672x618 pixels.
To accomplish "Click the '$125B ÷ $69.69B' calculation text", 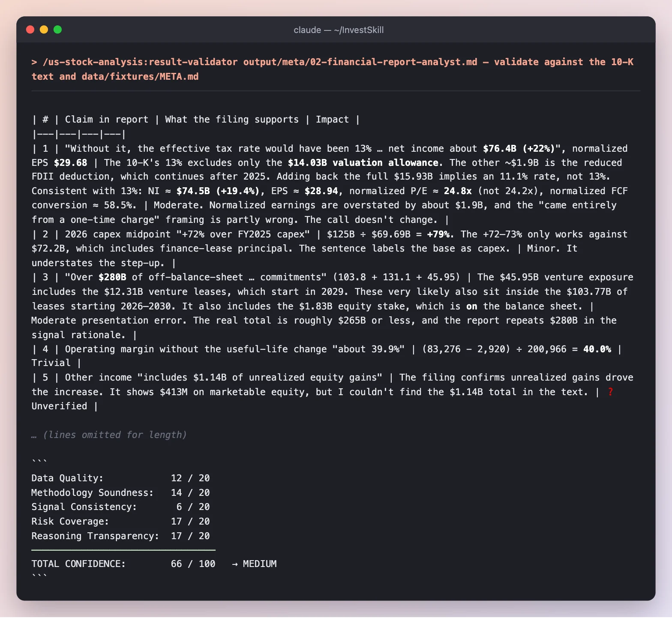I will (x=369, y=234).
